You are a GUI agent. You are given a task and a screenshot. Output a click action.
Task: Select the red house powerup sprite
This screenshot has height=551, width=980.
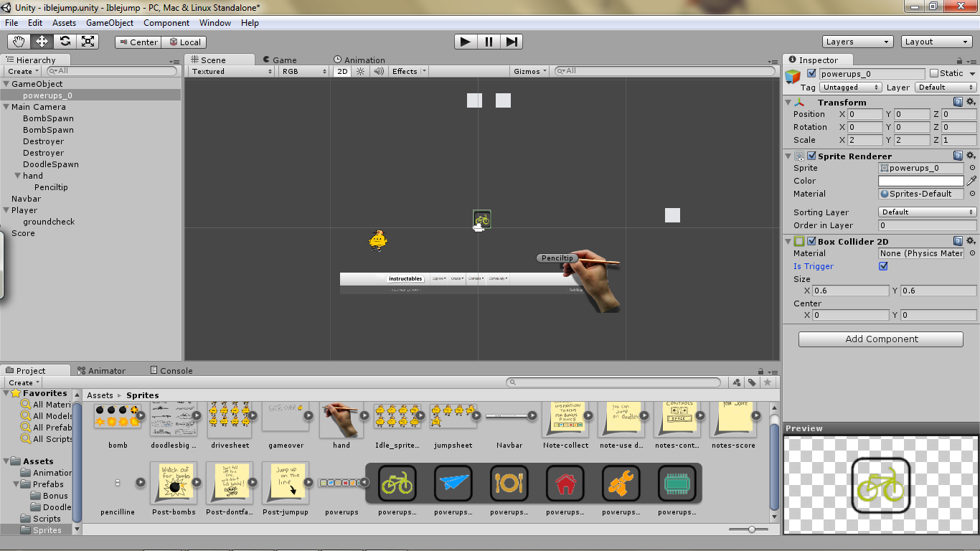point(565,483)
